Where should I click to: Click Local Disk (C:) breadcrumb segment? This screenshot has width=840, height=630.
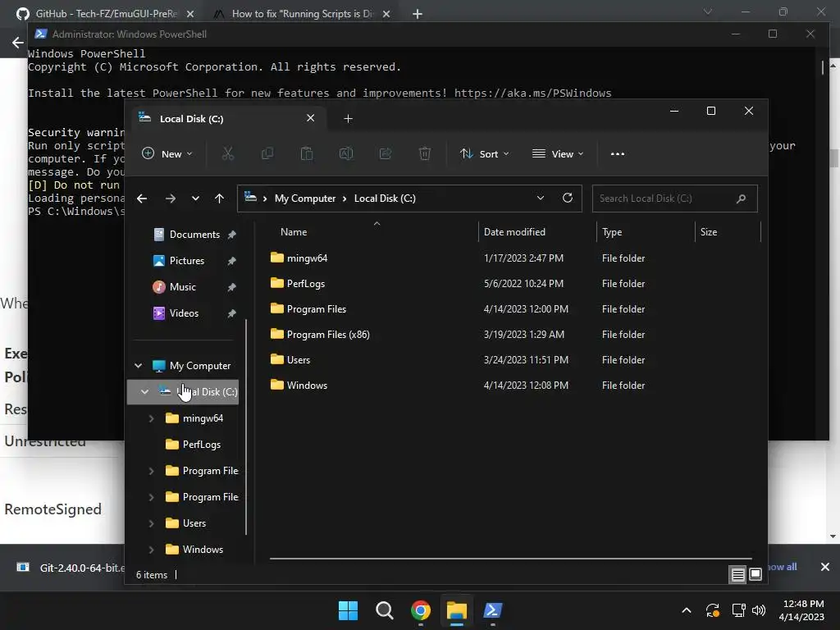tap(385, 199)
